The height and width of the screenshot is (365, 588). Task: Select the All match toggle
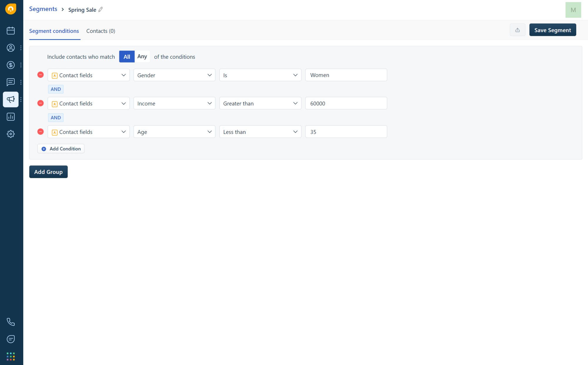coord(127,56)
